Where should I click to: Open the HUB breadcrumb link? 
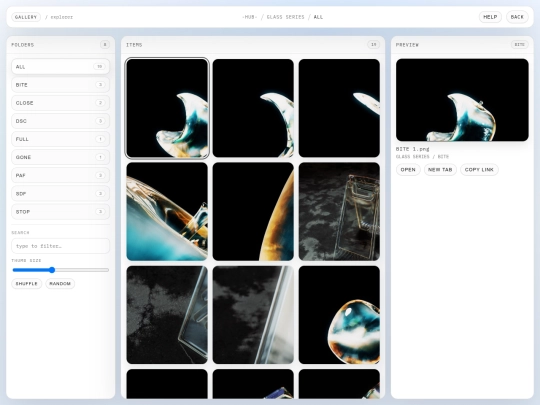250,17
